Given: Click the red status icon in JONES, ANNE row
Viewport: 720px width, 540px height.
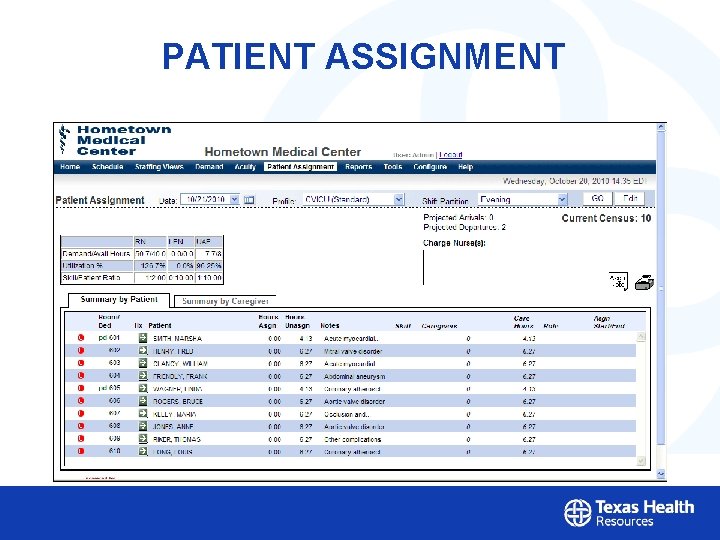Looking at the screenshot, I should point(81,426).
